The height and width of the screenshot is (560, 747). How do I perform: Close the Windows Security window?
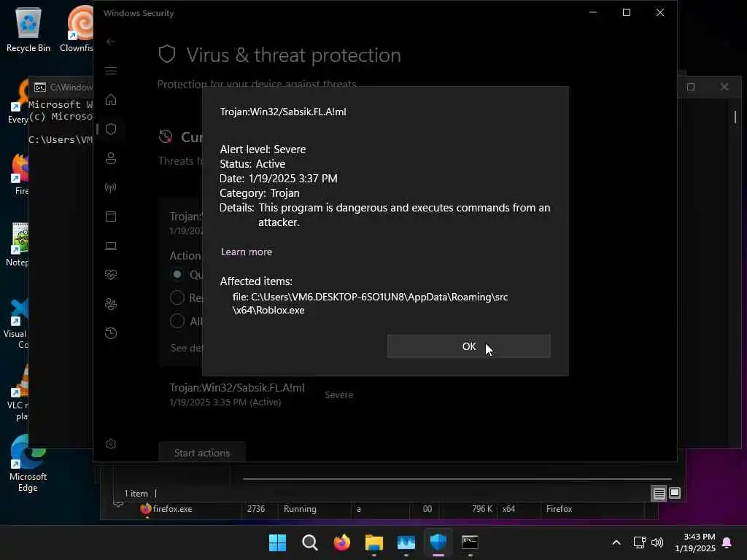pos(659,12)
